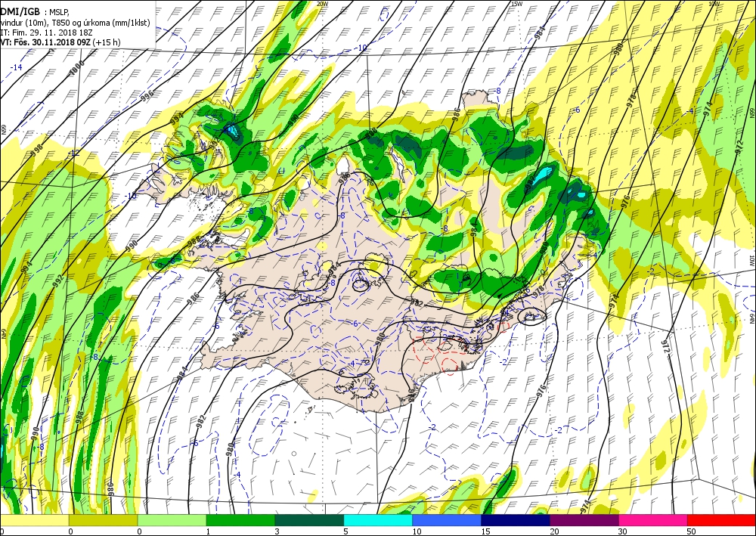The width and height of the screenshot is (756, 536).
Task: Click the light green legend swatch
Action: coord(172,521)
